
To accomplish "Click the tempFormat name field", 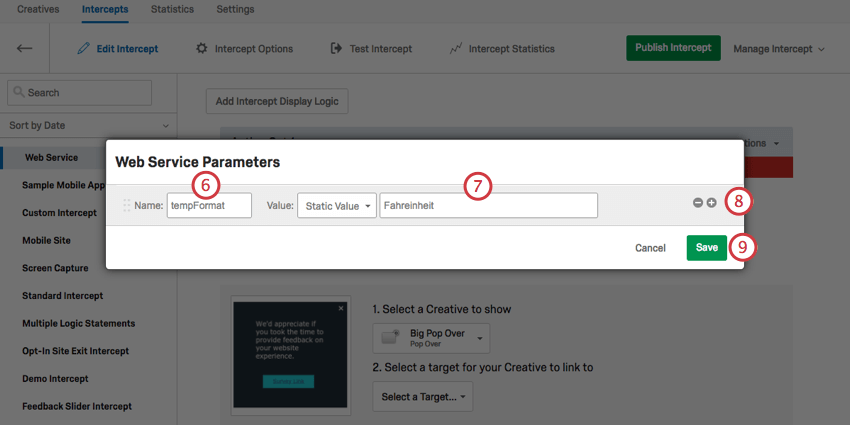I will pyautogui.click(x=209, y=205).
